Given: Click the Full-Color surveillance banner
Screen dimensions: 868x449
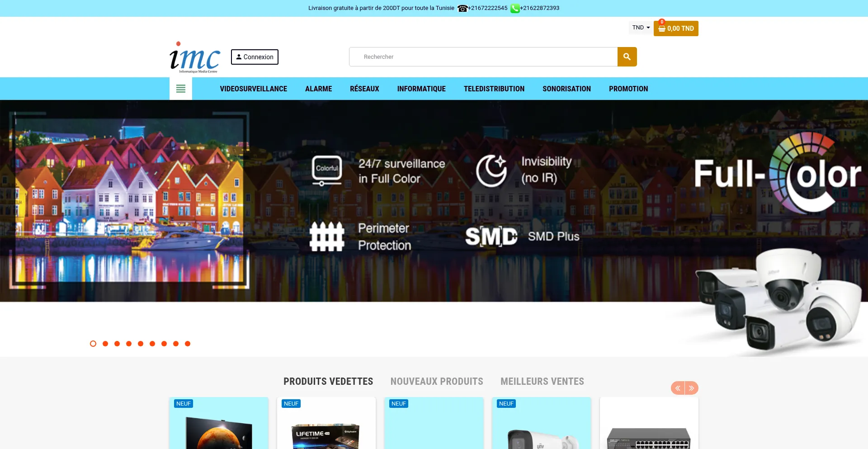Looking at the screenshot, I should click(434, 228).
